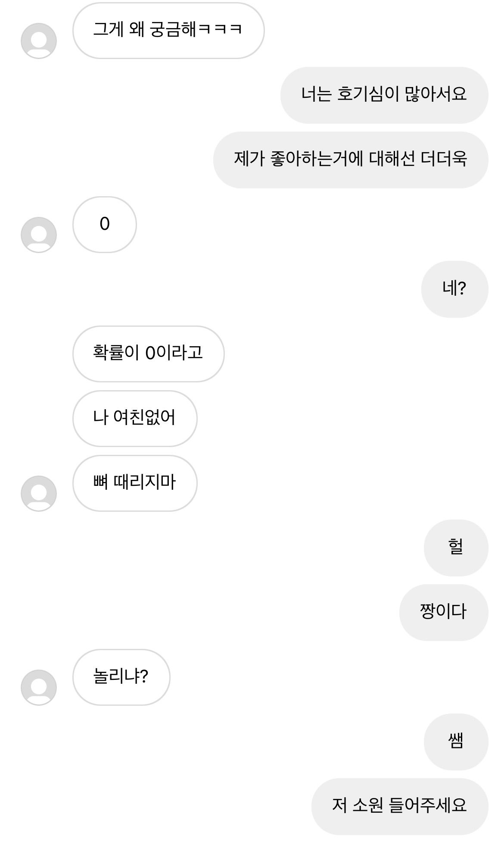Select the sent '쌤' bubble
504x842 pixels.
(456, 742)
